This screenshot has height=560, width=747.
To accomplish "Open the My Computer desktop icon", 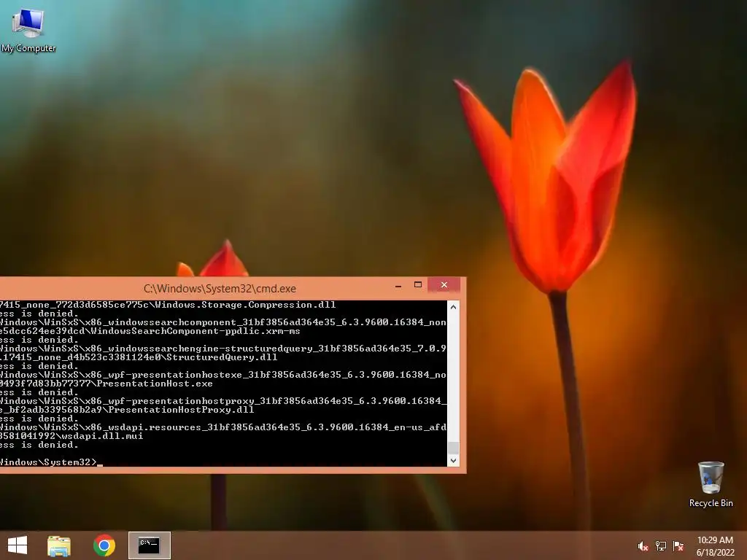I will [x=28, y=31].
